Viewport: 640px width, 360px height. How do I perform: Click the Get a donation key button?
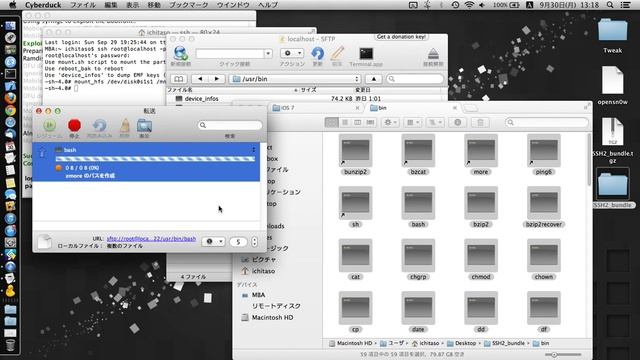[401, 37]
